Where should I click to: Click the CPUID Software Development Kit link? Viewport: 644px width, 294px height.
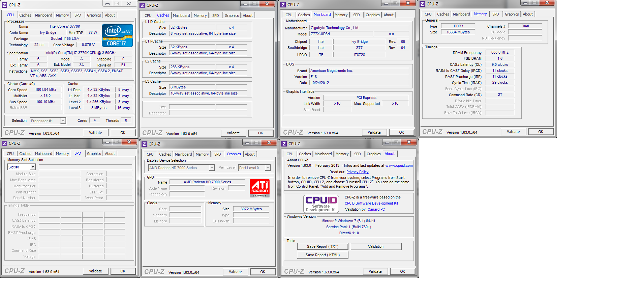coord(371,203)
